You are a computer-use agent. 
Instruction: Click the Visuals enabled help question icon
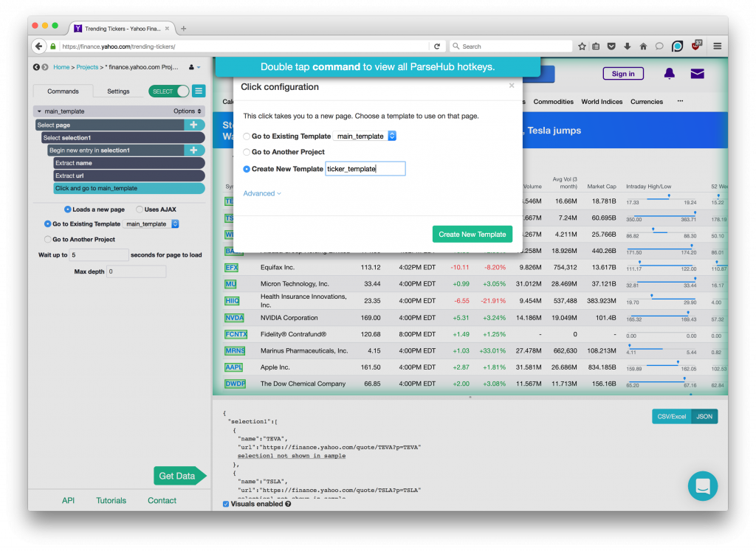point(288,504)
